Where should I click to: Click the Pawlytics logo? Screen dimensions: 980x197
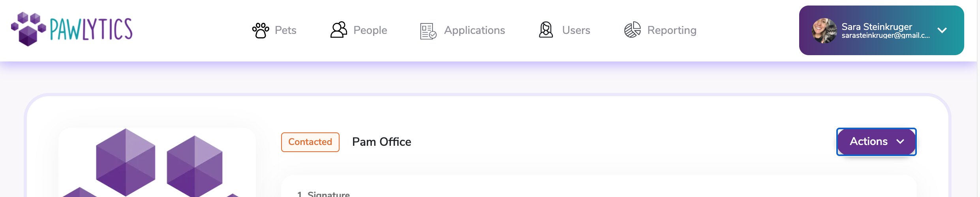[72, 29]
